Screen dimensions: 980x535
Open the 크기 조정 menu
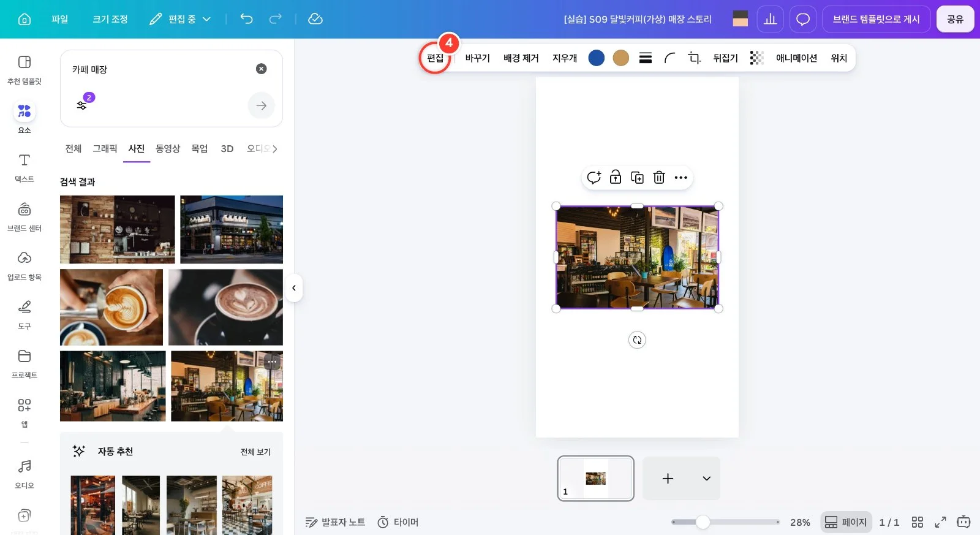pos(110,19)
